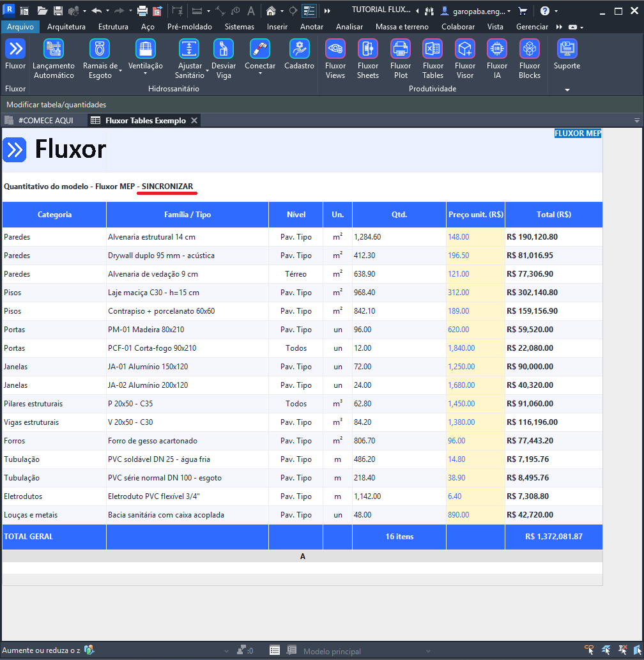Image resolution: width=644 pixels, height=660 pixels.
Task: Open Fluxor Sheets
Action: tap(368, 59)
